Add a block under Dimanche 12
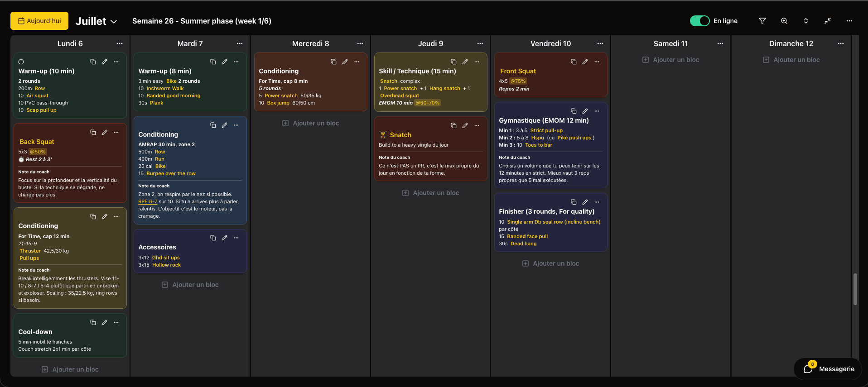 click(x=791, y=60)
